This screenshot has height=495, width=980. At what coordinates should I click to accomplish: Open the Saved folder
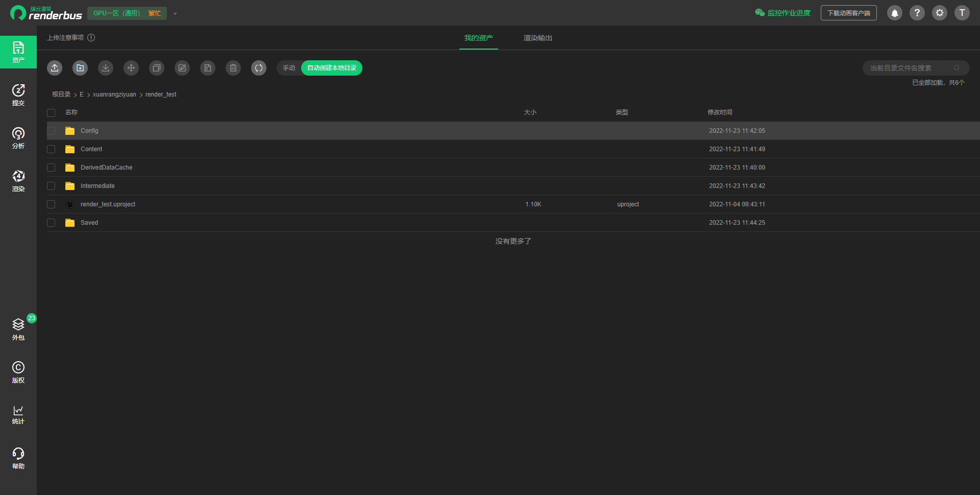(89, 223)
